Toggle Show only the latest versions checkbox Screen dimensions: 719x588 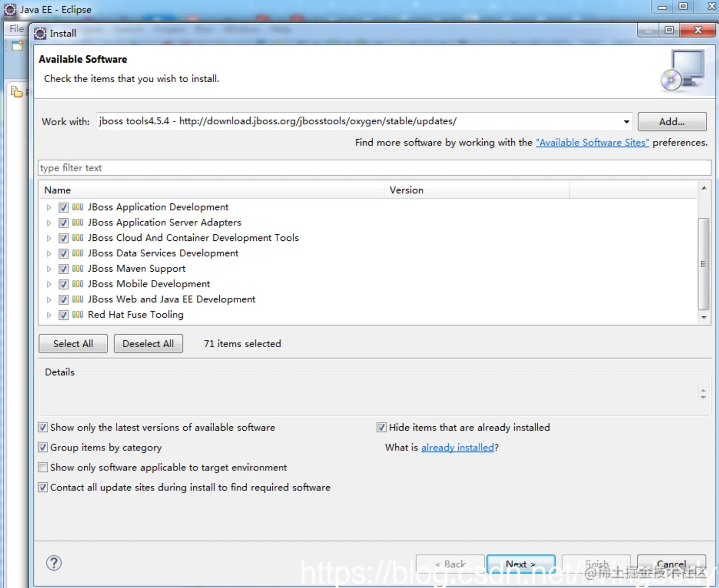(x=43, y=427)
